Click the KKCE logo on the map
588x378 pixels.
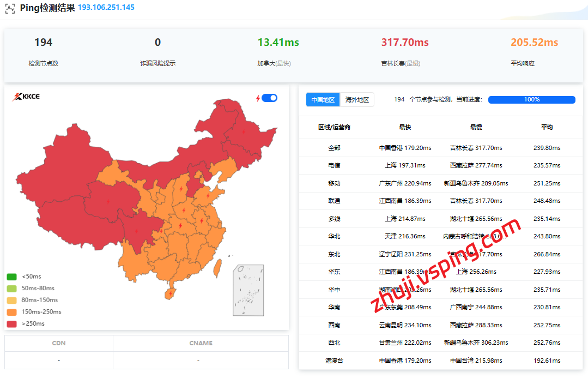(26, 97)
